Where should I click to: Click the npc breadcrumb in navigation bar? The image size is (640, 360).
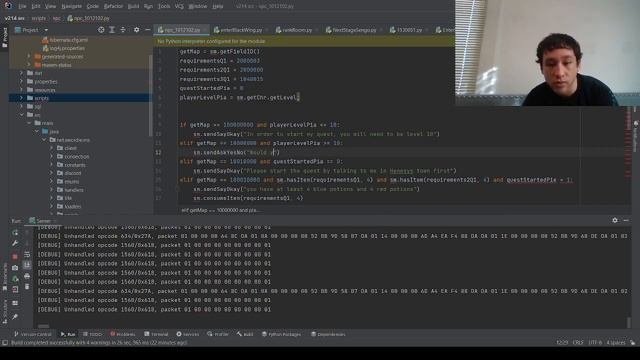(56, 18)
